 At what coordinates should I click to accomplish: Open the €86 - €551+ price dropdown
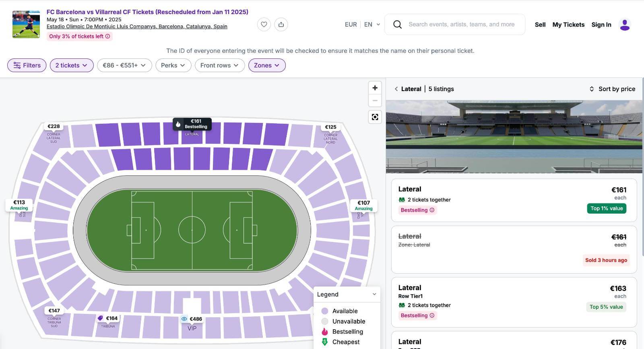[124, 65]
